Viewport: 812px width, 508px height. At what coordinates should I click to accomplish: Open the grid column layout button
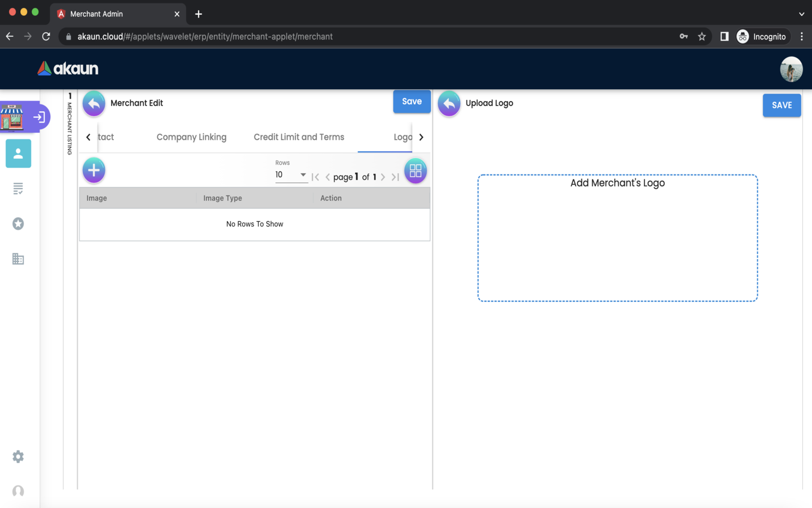click(415, 170)
